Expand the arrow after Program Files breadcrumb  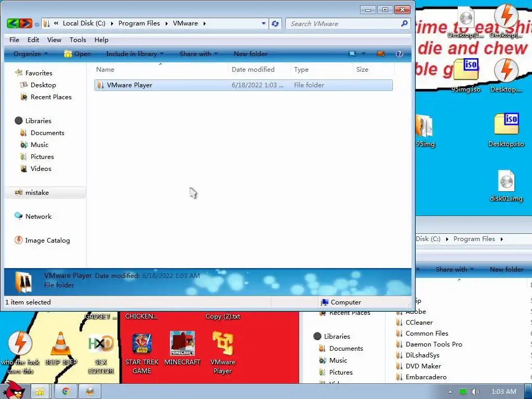tap(167, 23)
